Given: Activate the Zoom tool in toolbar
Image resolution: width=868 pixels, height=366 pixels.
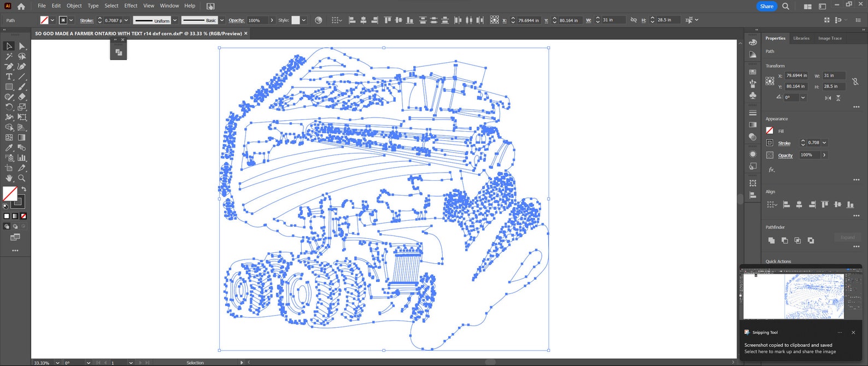Looking at the screenshot, I should click(22, 178).
